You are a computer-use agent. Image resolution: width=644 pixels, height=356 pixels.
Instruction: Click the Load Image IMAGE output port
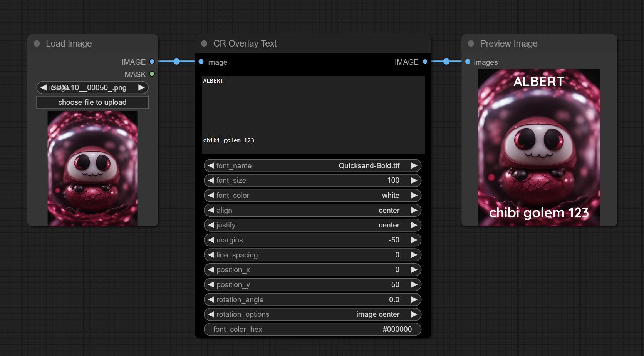[152, 62]
